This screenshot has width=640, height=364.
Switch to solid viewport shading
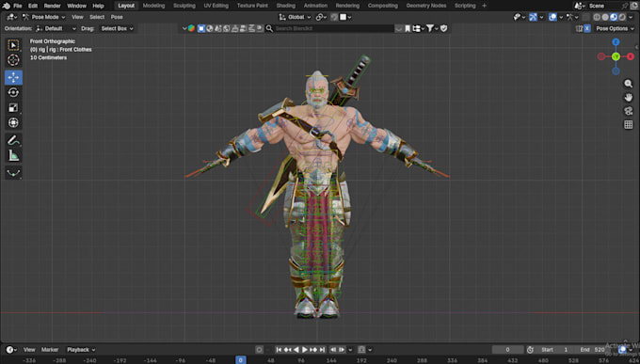tap(605, 17)
